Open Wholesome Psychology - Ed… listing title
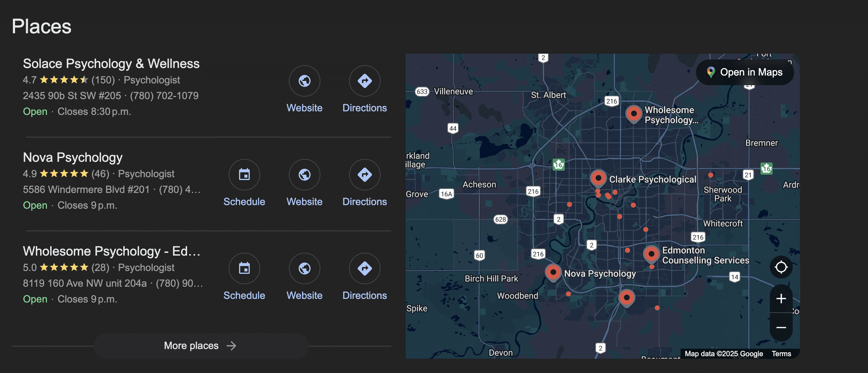This screenshot has height=373, width=868. [x=111, y=251]
